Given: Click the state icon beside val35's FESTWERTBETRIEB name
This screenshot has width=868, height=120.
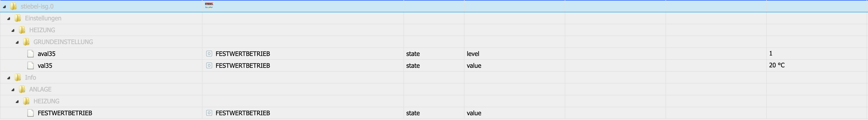Looking at the screenshot, I should tap(209, 66).
